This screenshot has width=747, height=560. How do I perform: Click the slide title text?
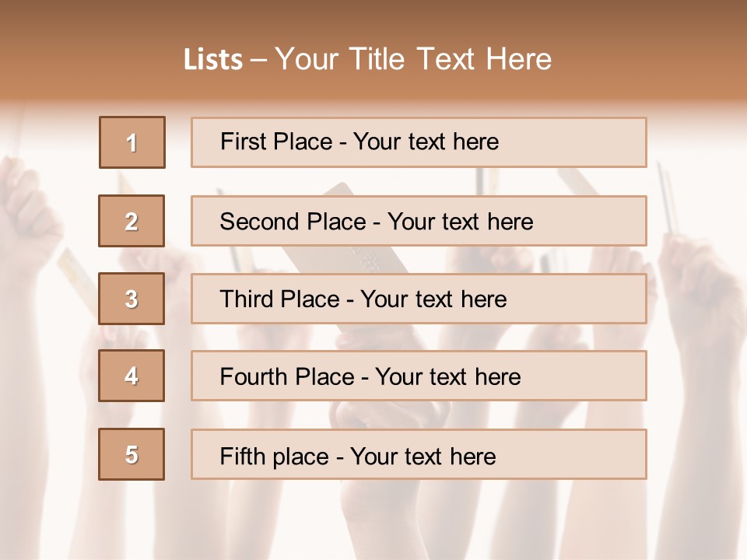tap(367, 59)
